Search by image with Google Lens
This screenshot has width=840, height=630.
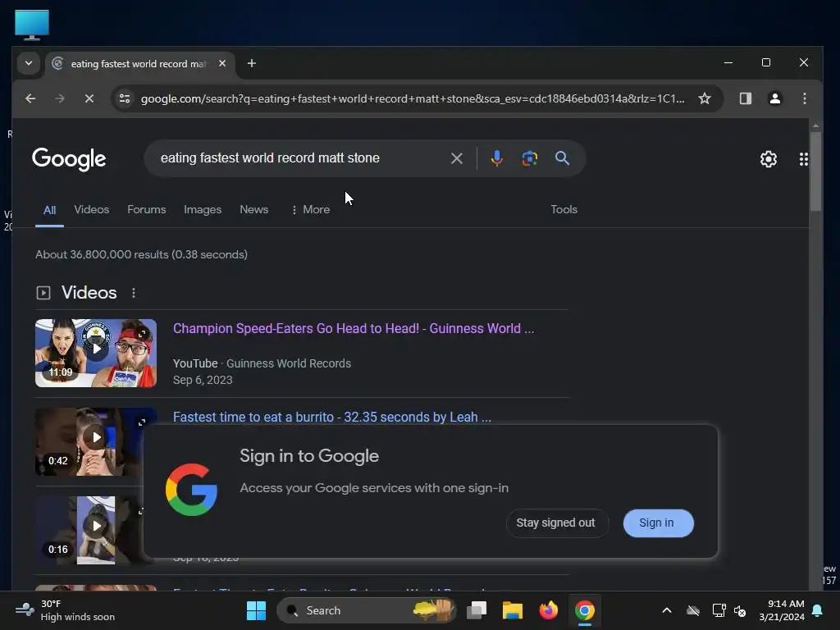tap(529, 158)
